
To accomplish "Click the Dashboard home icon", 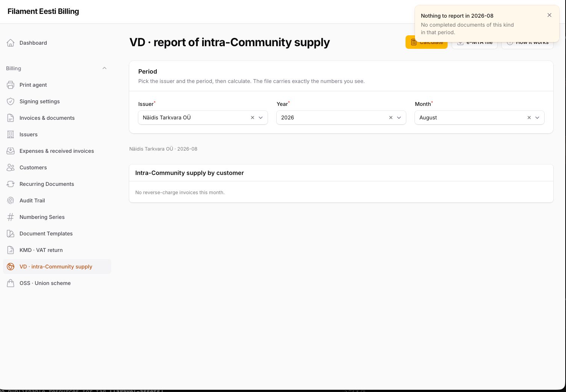I will [x=11, y=43].
